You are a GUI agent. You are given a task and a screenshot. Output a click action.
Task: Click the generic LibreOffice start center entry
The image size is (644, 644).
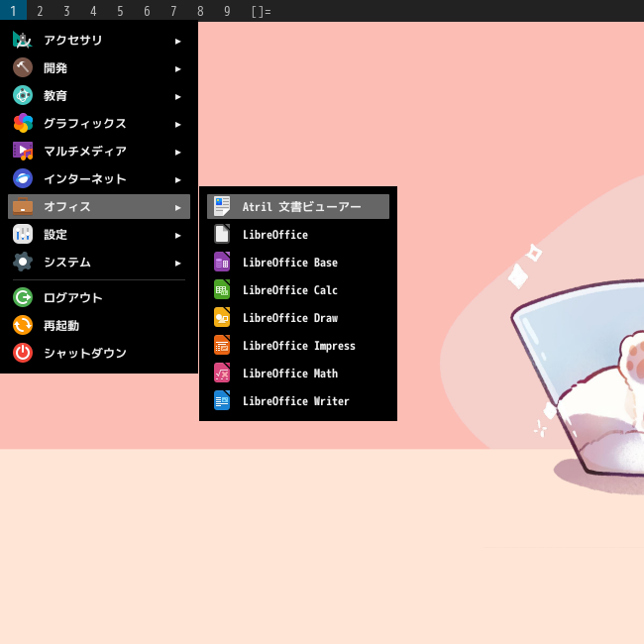(298, 235)
